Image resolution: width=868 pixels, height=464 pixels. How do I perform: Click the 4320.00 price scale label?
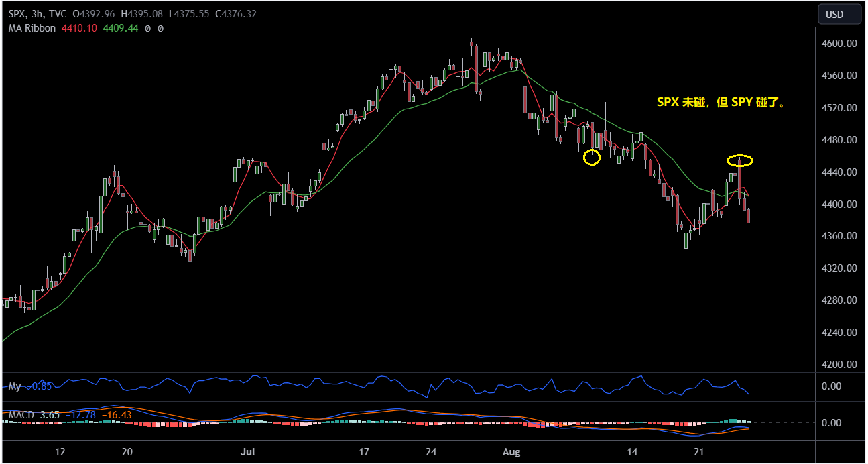click(839, 268)
